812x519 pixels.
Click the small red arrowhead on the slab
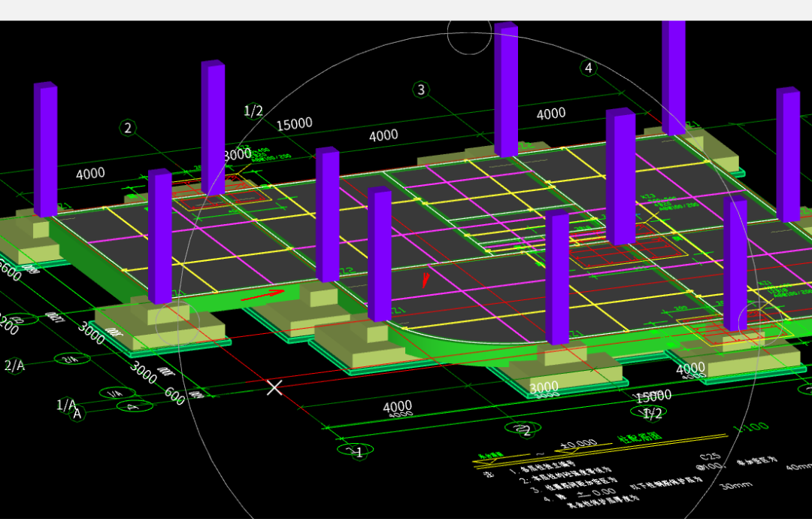(x=425, y=280)
